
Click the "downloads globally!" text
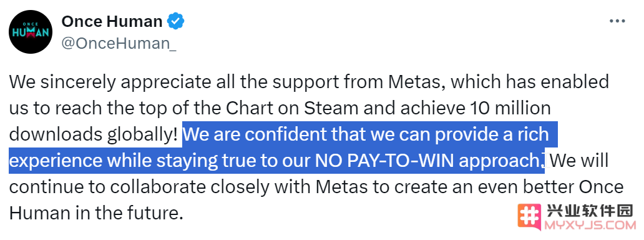coord(94,135)
